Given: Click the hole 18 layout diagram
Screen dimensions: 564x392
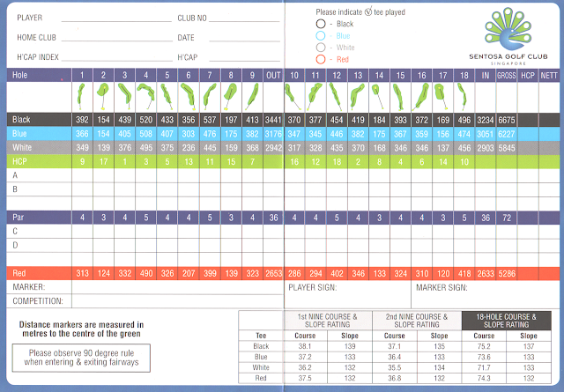Looking at the screenshot, I should tap(462, 96).
